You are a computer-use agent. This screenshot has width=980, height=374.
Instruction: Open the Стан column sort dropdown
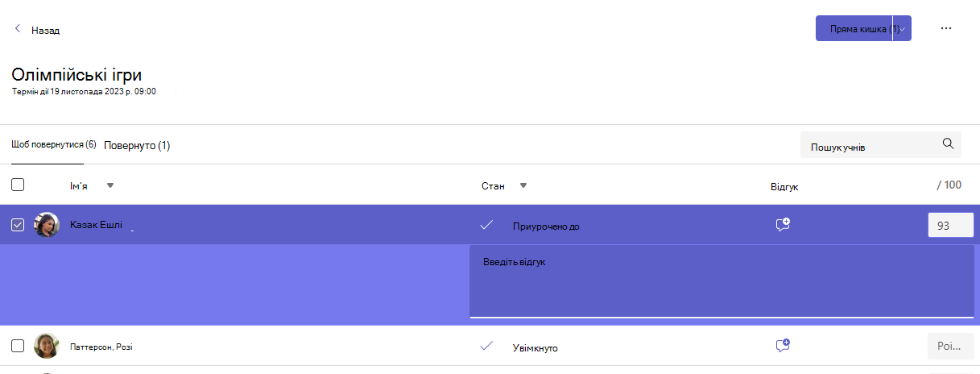(x=523, y=185)
